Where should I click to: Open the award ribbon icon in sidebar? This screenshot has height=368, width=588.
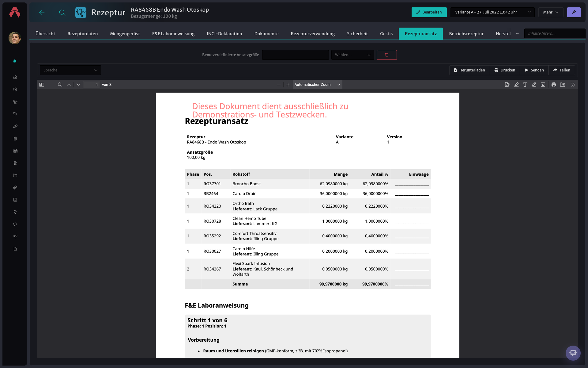(15, 163)
